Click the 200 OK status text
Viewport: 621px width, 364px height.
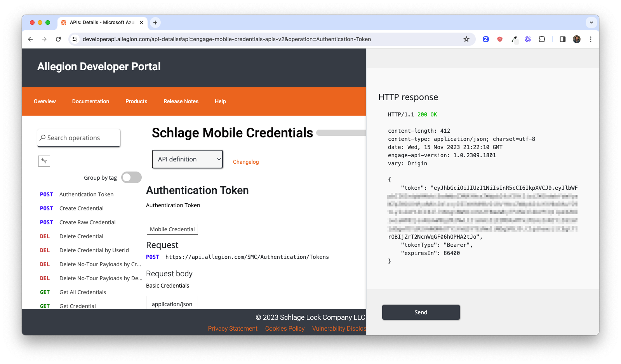click(x=427, y=114)
